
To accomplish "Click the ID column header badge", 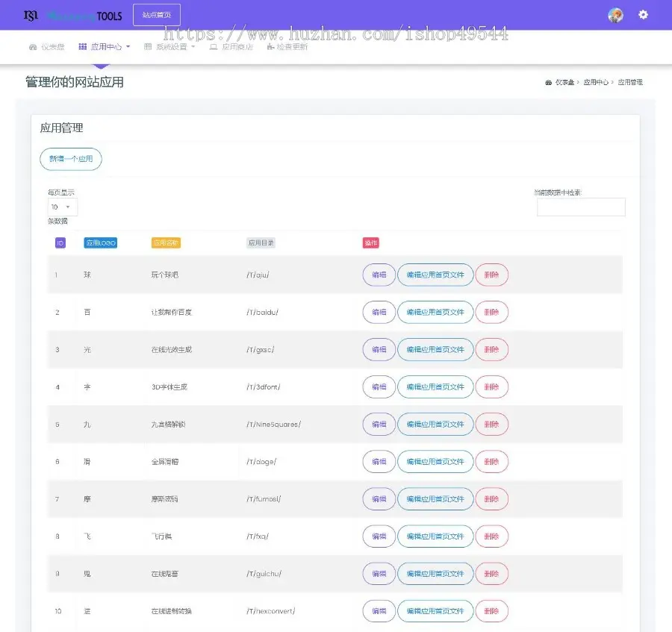I will pos(60,243).
